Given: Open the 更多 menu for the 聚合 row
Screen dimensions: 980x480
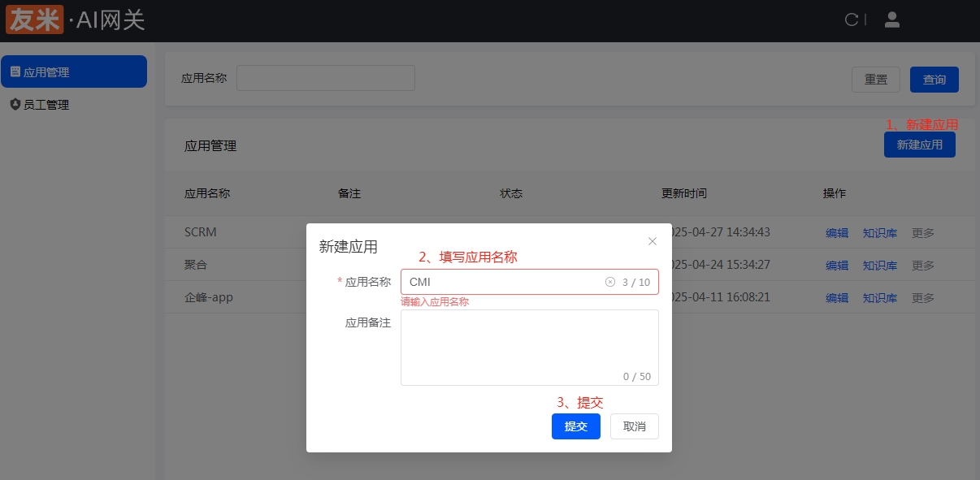Looking at the screenshot, I should pyautogui.click(x=922, y=265).
